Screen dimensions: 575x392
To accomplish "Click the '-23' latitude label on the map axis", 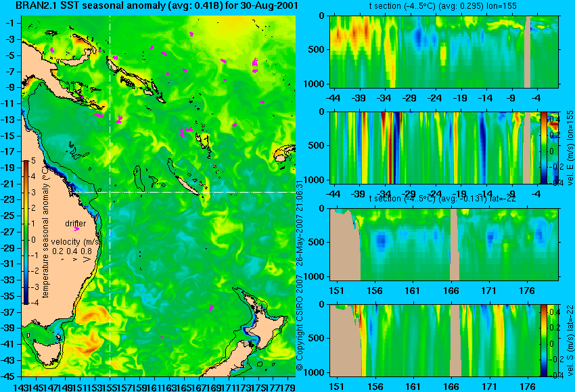I will point(8,200).
